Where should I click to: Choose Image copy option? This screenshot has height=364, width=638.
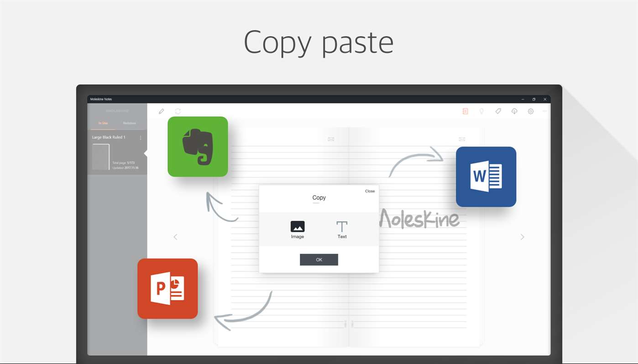pyautogui.click(x=298, y=230)
